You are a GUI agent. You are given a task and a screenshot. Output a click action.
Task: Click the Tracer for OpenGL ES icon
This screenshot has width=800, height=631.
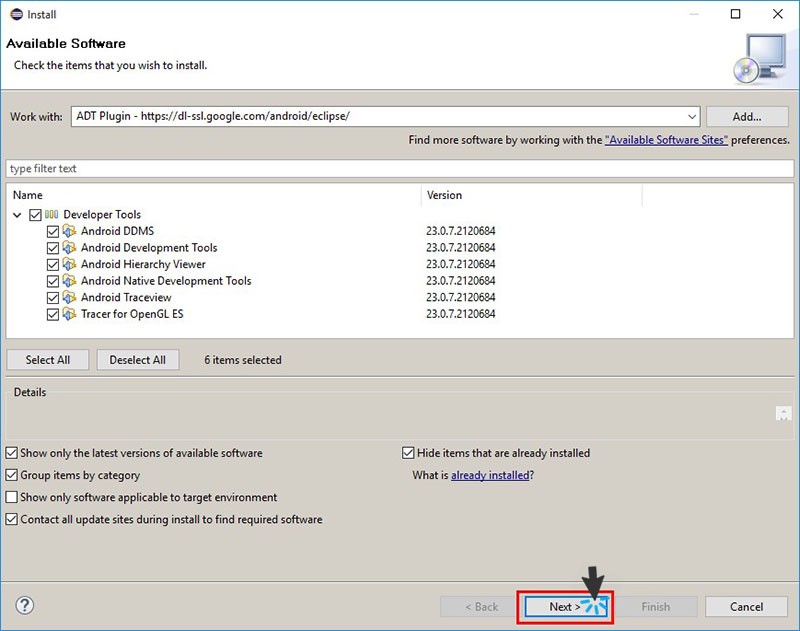click(69, 314)
